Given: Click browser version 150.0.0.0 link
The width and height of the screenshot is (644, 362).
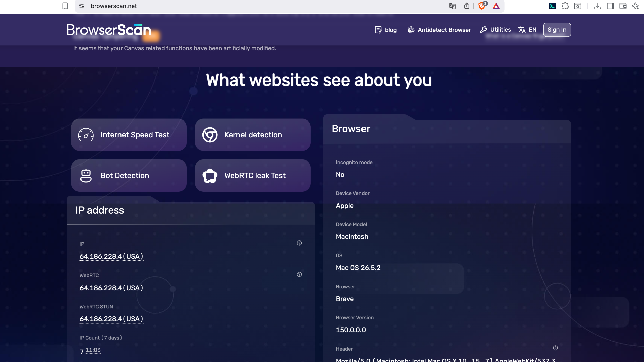Looking at the screenshot, I should [351, 330].
